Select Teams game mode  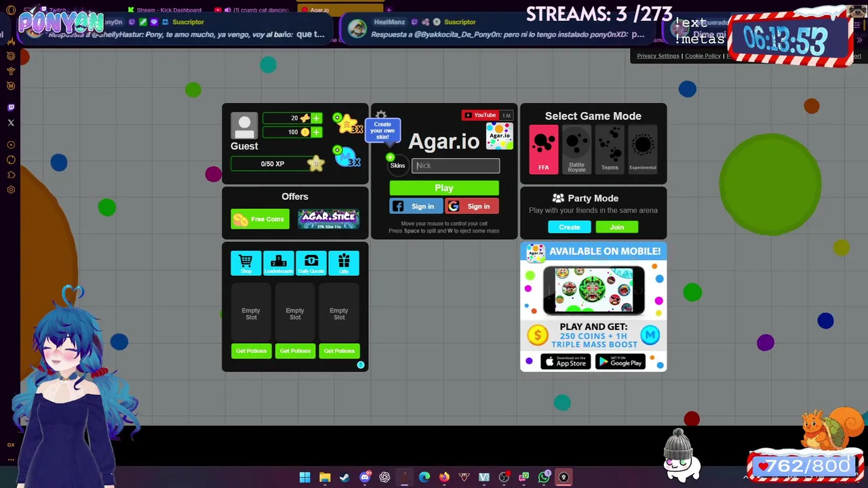tap(610, 149)
